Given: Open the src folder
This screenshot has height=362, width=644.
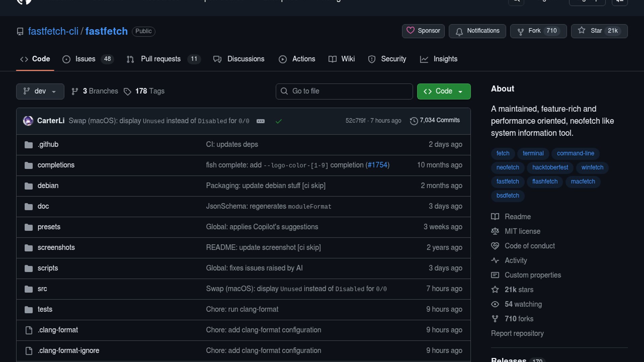Looking at the screenshot, I should [42, 289].
